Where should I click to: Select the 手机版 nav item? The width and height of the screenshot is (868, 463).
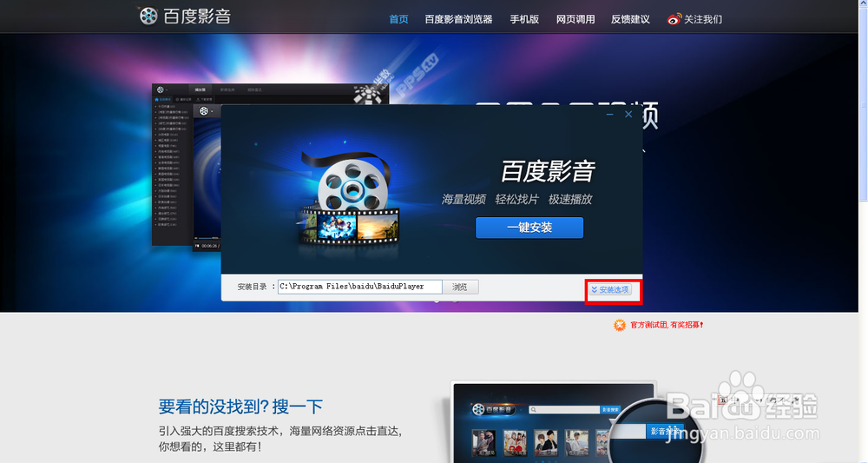(524, 19)
